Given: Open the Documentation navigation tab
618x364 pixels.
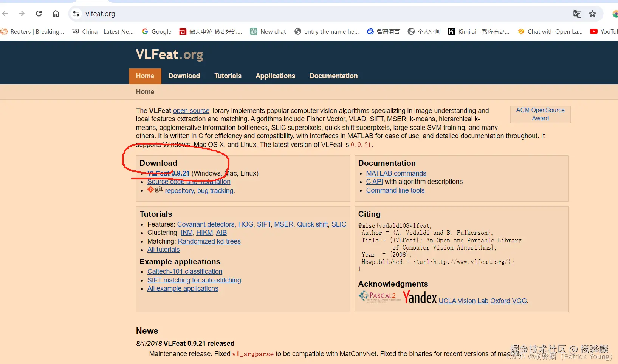Looking at the screenshot, I should [x=333, y=76].
